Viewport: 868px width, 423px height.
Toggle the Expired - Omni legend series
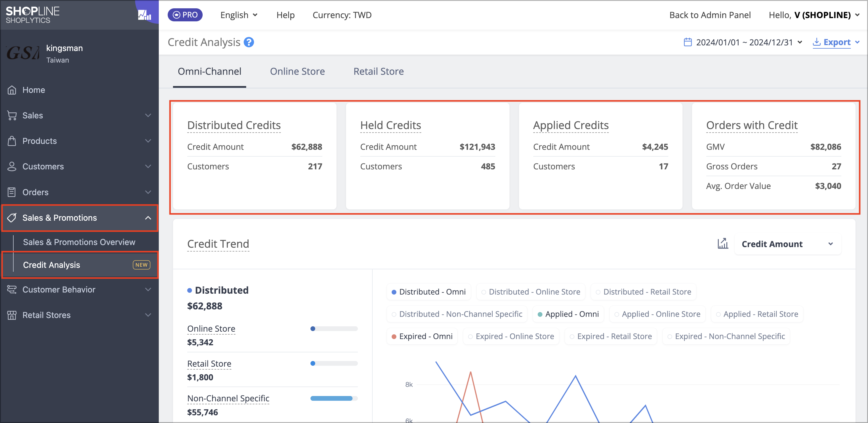[x=422, y=336]
